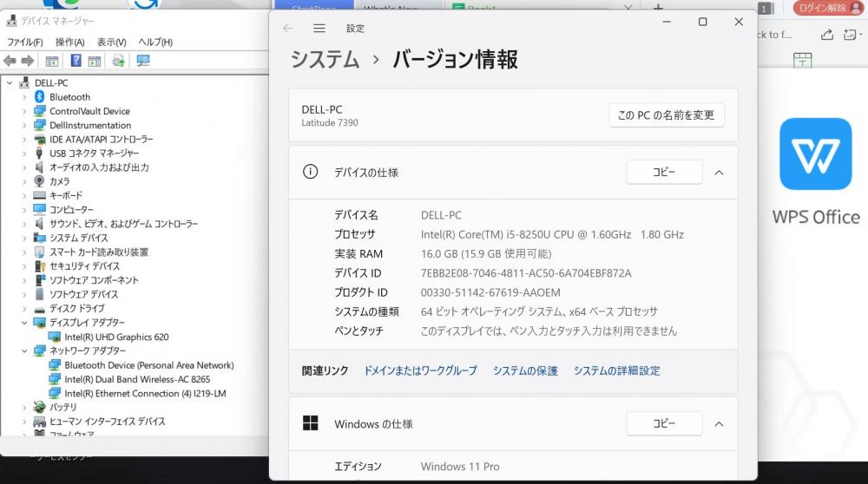Click the Forward arrow in Device Manager toolbar
The image size is (868, 484).
click(x=28, y=61)
